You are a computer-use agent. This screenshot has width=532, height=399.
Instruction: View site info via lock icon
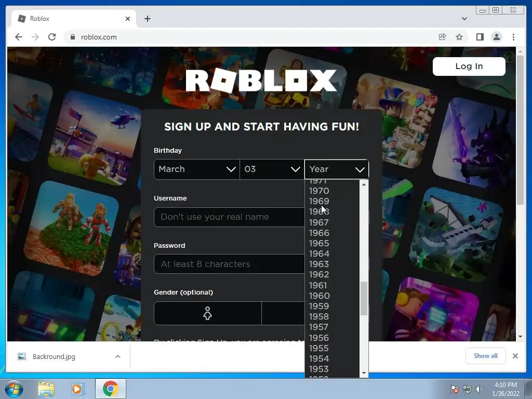click(72, 37)
